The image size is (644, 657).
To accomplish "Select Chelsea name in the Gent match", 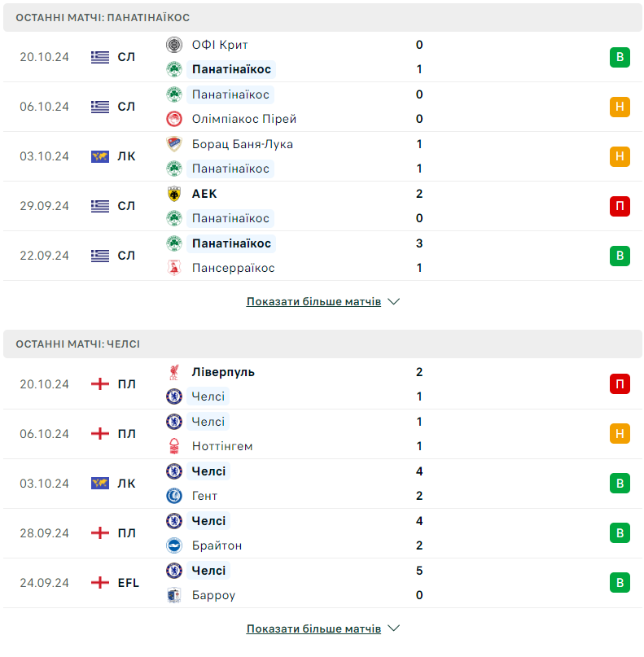I will click(208, 471).
